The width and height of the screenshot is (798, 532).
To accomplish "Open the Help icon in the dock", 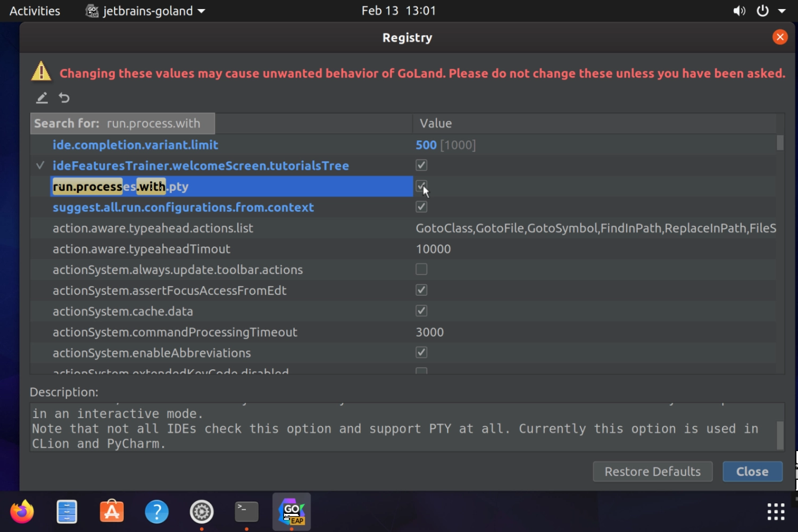I will 157,512.
